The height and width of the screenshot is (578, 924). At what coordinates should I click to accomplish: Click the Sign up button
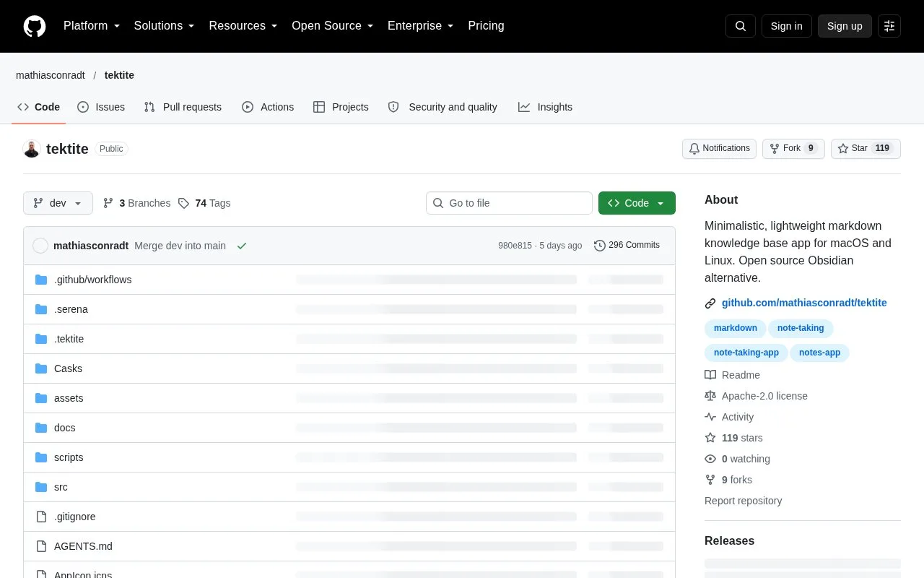pos(845,26)
